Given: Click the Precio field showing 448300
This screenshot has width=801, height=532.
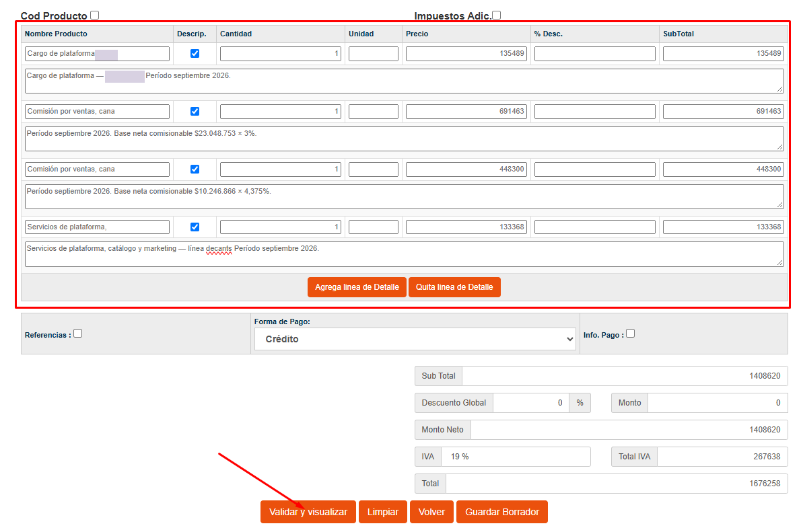Looking at the screenshot, I should click(466, 169).
